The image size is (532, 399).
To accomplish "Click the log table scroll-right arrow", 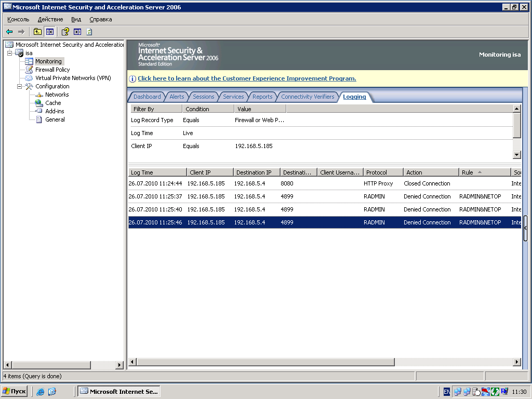I will pyautogui.click(x=516, y=362).
